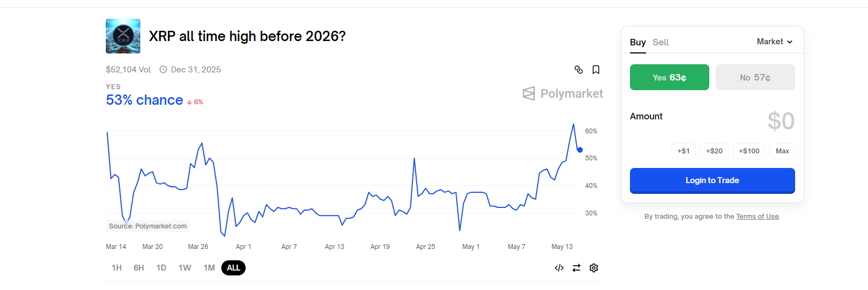
Task: Copy the market link icon
Action: pyautogui.click(x=579, y=70)
